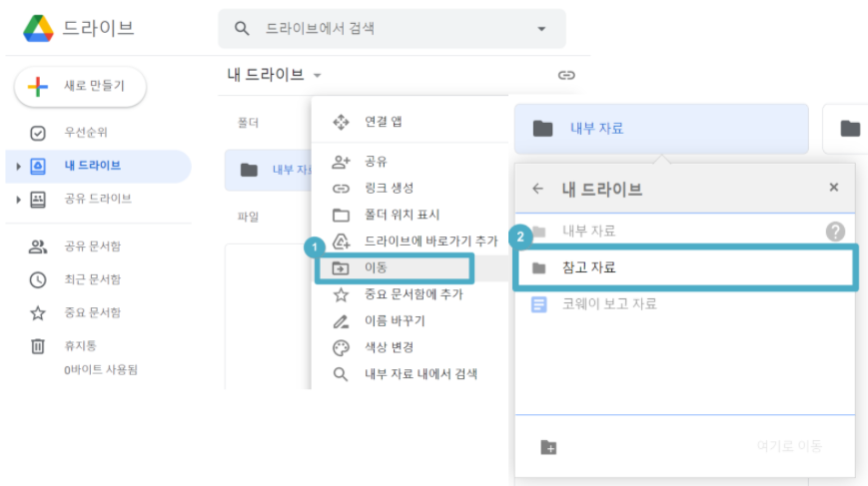Select 이동 in the context menu

394,268
